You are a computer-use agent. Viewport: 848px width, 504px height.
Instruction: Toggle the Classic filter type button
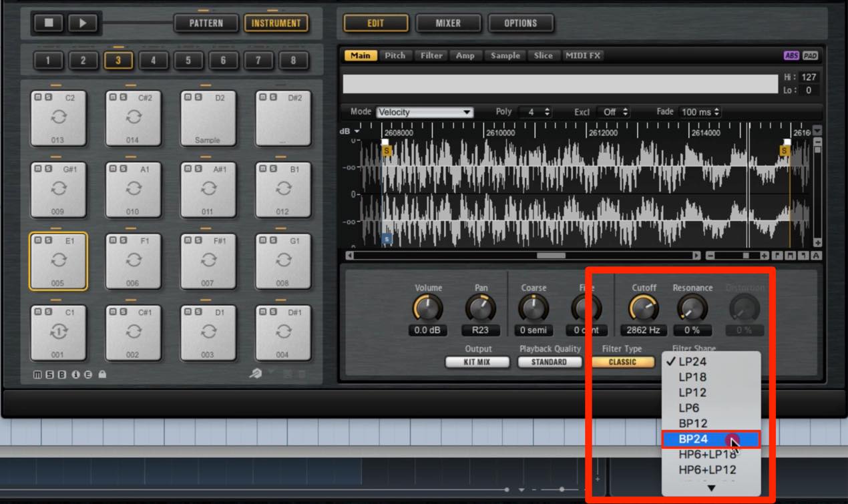point(622,362)
